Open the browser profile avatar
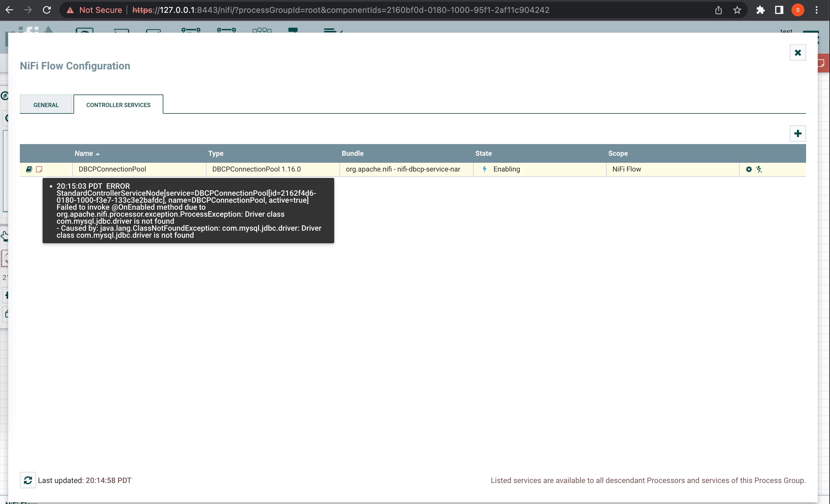The image size is (830, 504). pyautogui.click(x=797, y=10)
